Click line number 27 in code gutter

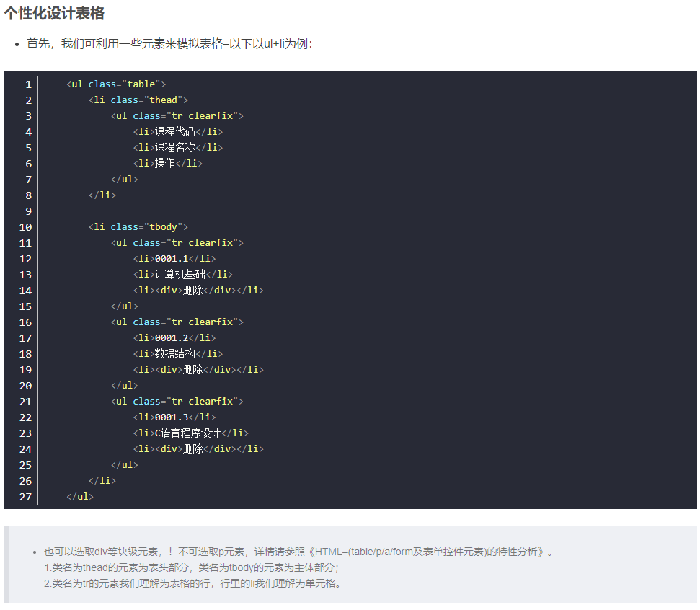pos(25,497)
